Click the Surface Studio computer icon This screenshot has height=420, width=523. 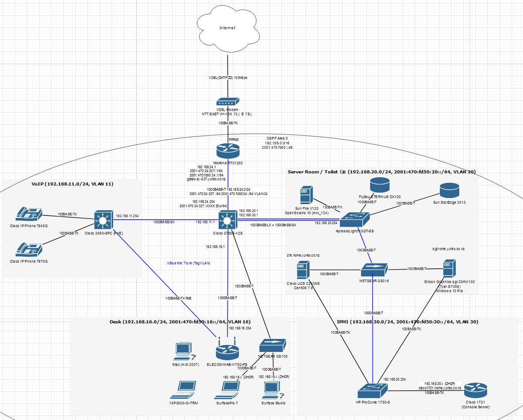273,389
